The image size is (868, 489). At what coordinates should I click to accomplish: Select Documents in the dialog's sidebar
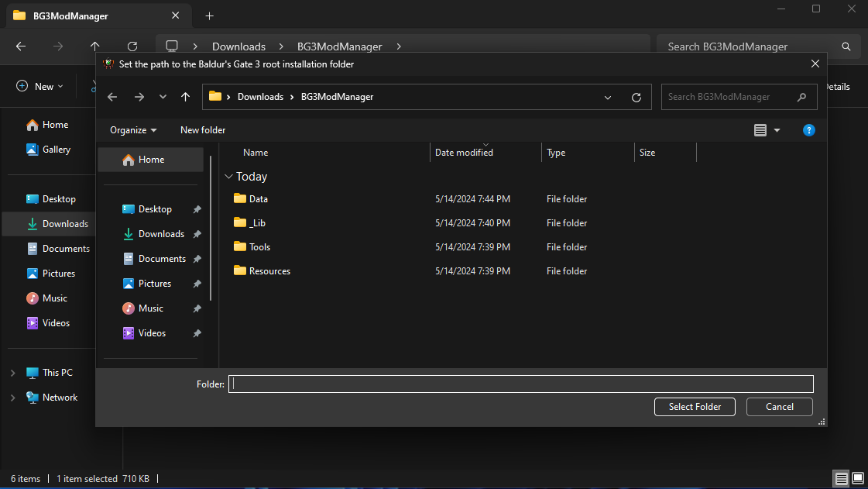coord(162,259)
